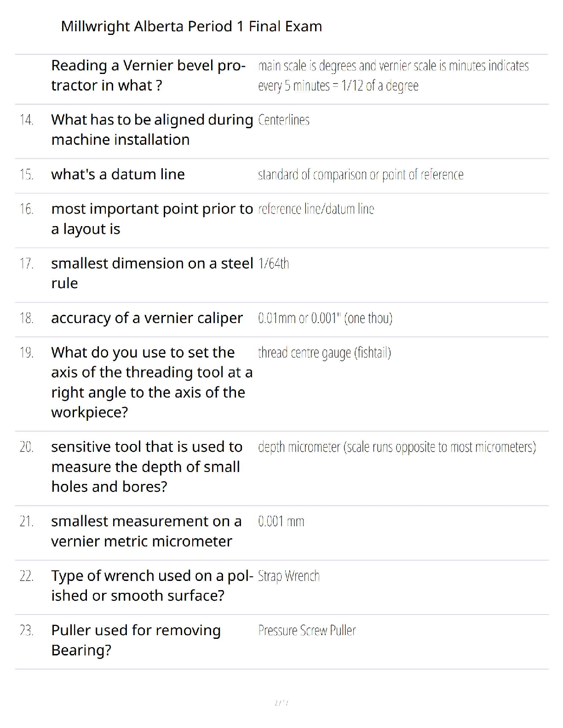Click the "what's a datum line" question

tap(118, 174)
